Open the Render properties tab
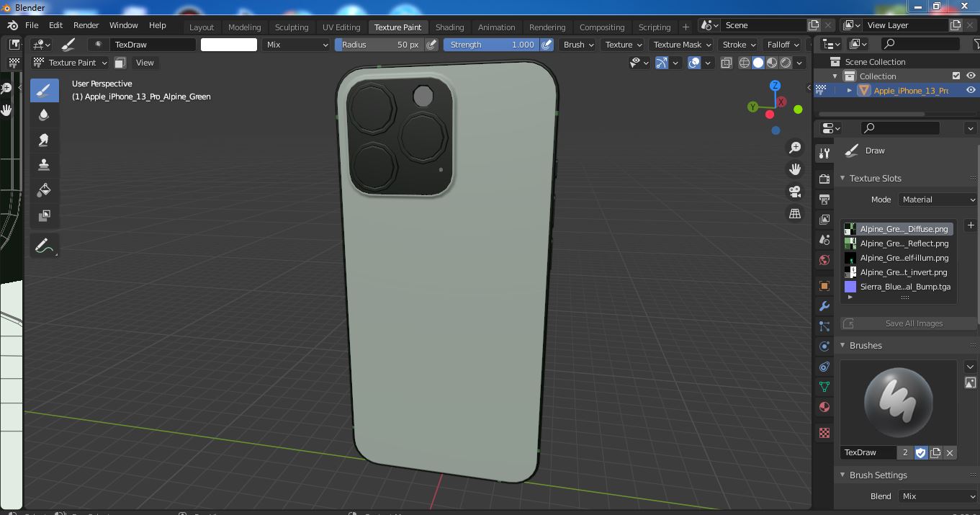The height and width of the screenshot is (515, 980). (x=824, y=179)
